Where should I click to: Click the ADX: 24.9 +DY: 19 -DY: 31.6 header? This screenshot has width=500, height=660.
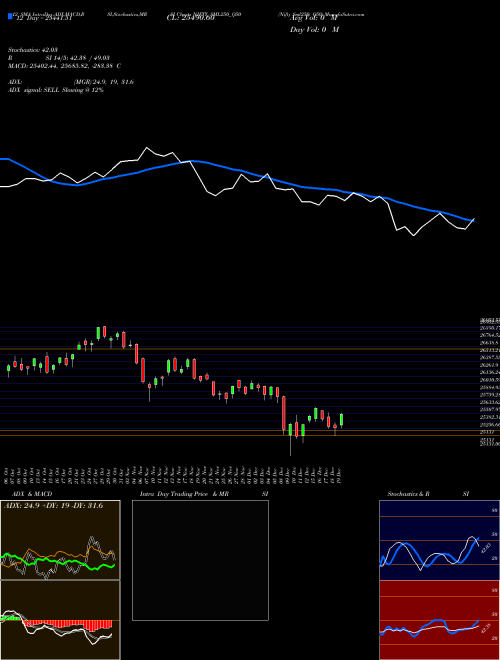(53, 506)
